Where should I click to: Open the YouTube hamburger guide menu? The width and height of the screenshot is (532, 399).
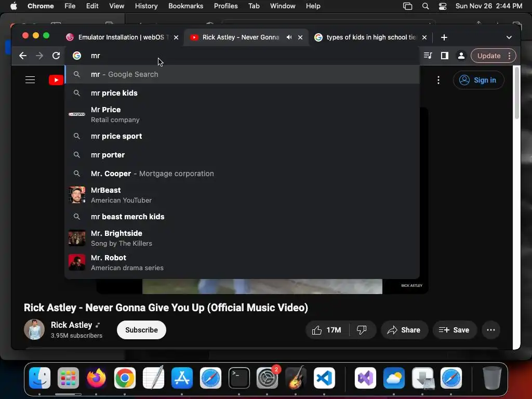(x=30, y=79)
